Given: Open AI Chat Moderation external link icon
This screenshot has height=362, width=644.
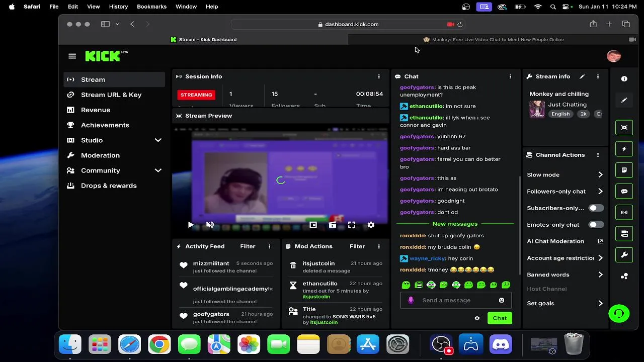Looking at the screenshot, I should (x=600, y=241).
